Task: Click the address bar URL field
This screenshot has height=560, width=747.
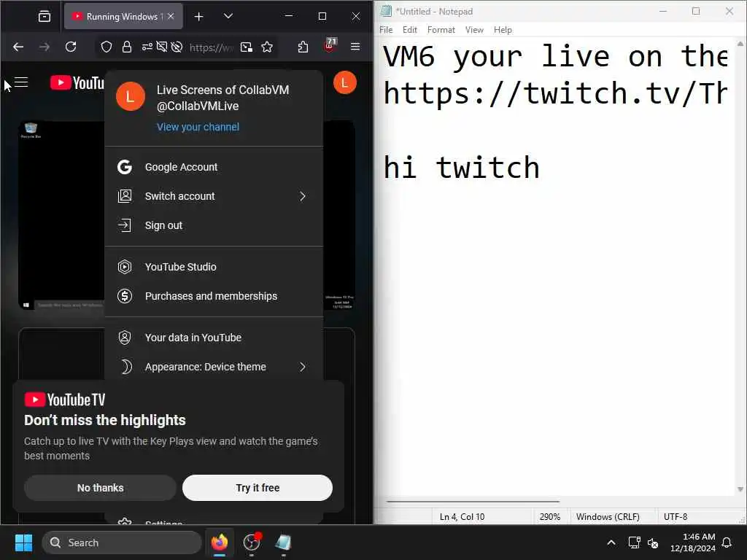Action: 211,47
